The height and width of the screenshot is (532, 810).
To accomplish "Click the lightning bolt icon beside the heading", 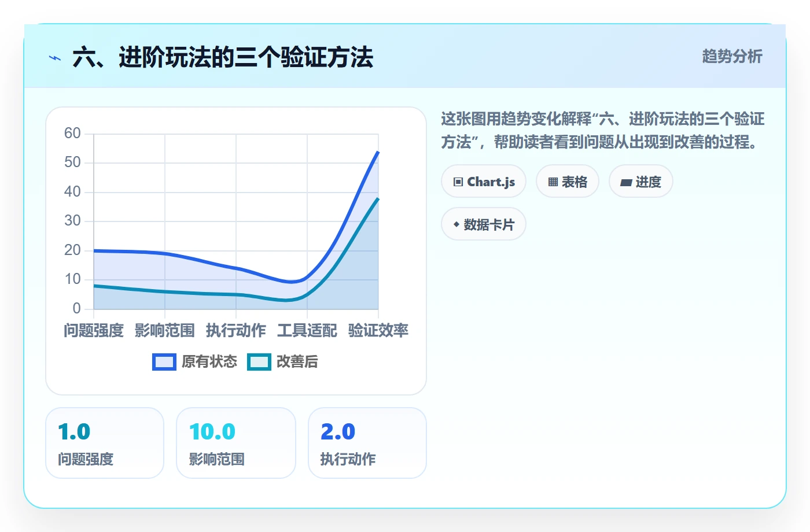I will point(55,58).
